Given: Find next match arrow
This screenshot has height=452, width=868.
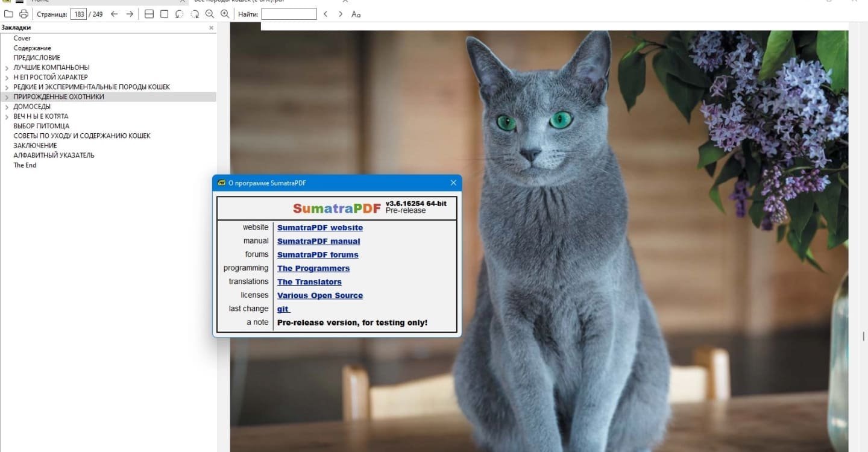Looking at the screenshot, I should tap(341, 14).
